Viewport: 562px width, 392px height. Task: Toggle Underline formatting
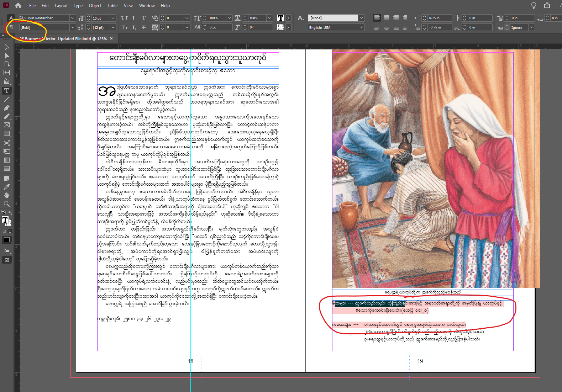144,18
